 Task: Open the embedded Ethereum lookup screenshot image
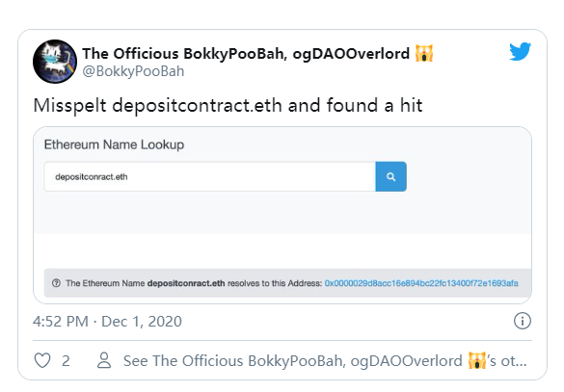[282, 215]
